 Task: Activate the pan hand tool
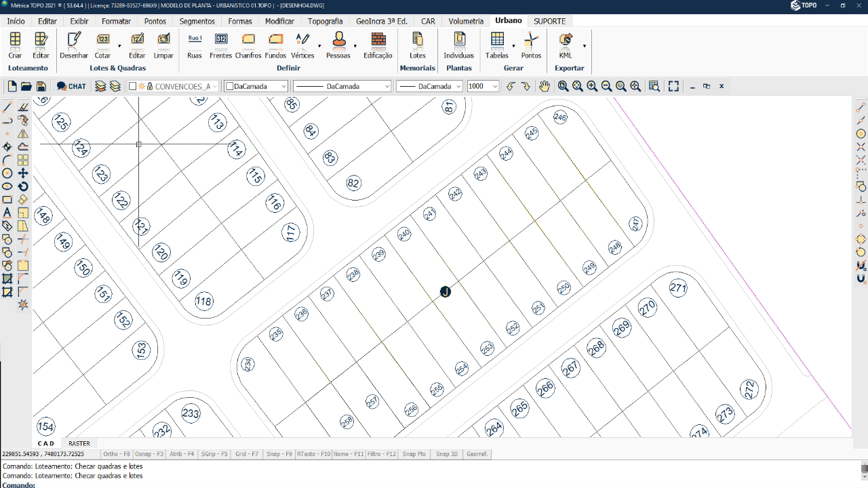544,86
